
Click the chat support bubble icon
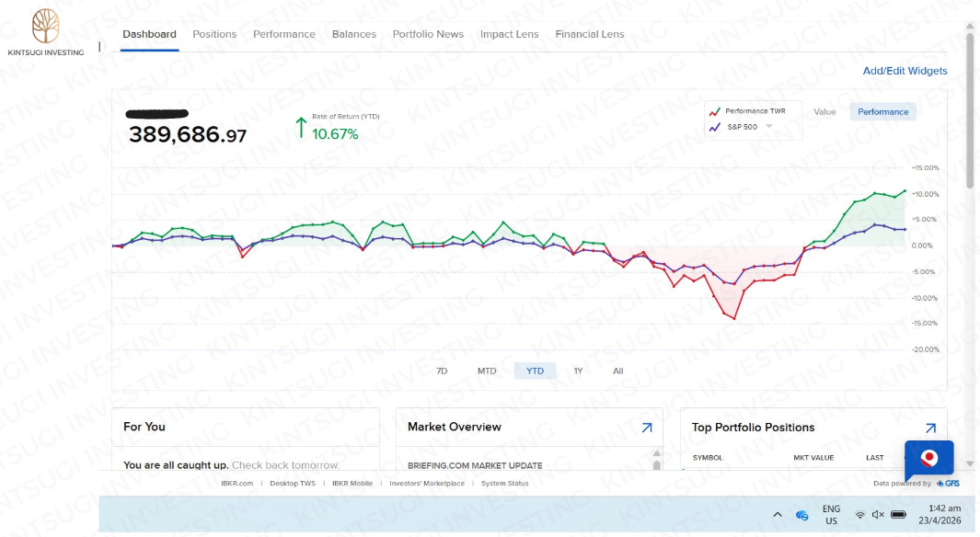click(928, 460)
